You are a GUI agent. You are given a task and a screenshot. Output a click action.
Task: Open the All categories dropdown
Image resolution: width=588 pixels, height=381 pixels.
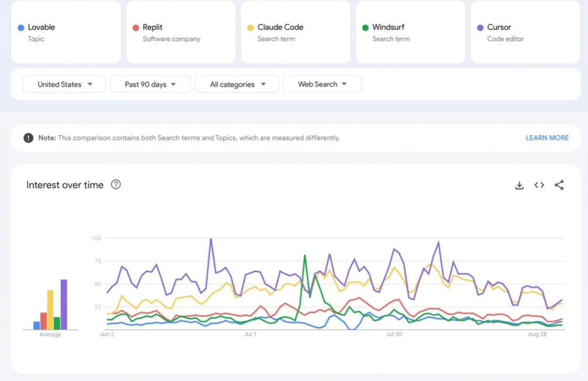(237, 84)
